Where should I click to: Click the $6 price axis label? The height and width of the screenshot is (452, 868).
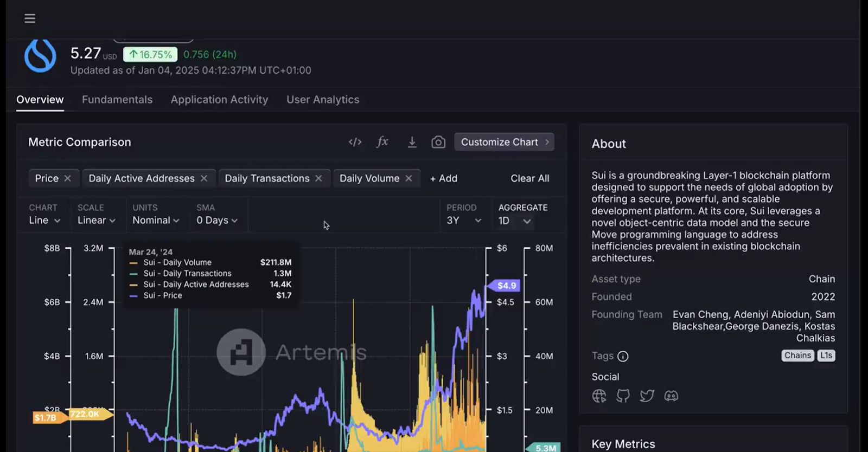click(x=502, y=248)
